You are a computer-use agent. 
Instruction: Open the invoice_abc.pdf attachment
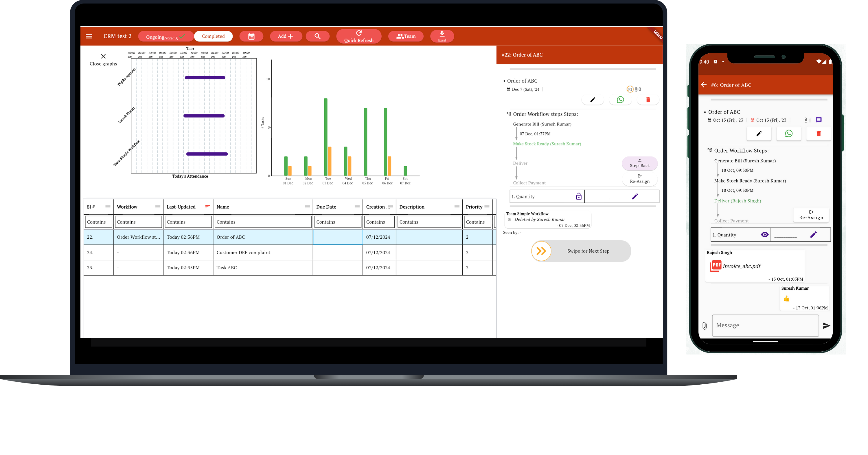coord(735,266)
